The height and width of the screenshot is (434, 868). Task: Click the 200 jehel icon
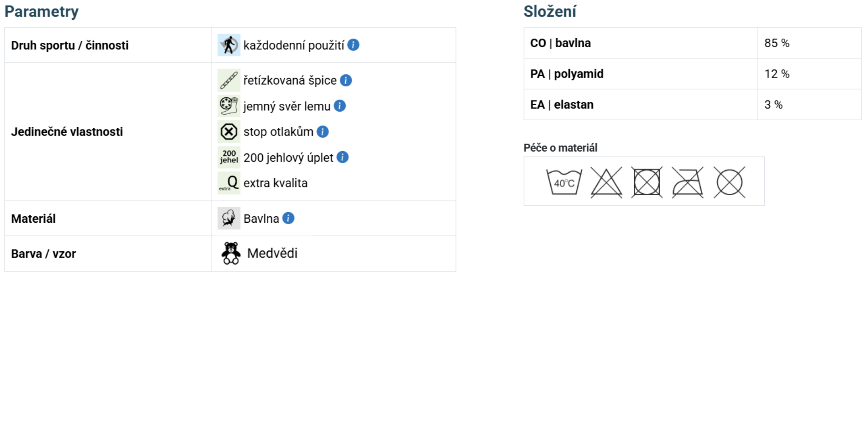coord(229,158)
